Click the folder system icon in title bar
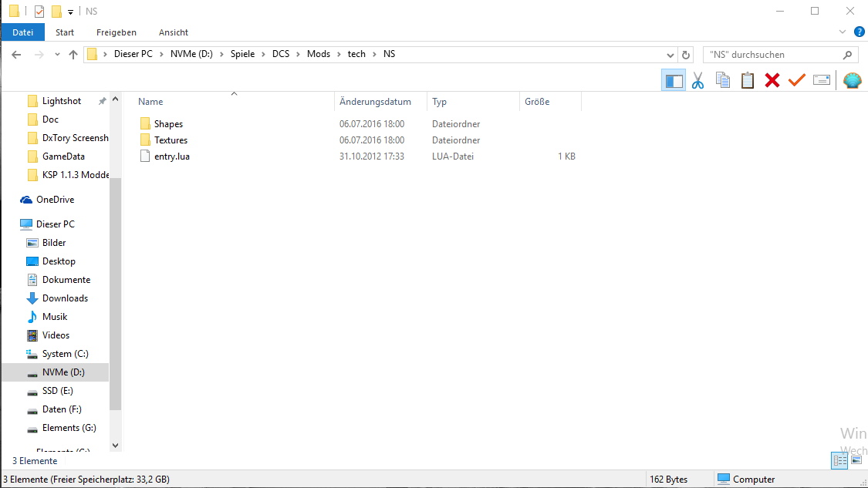This screenshot has height=488, width=868. pyautogui.click(x=15, y=11)
